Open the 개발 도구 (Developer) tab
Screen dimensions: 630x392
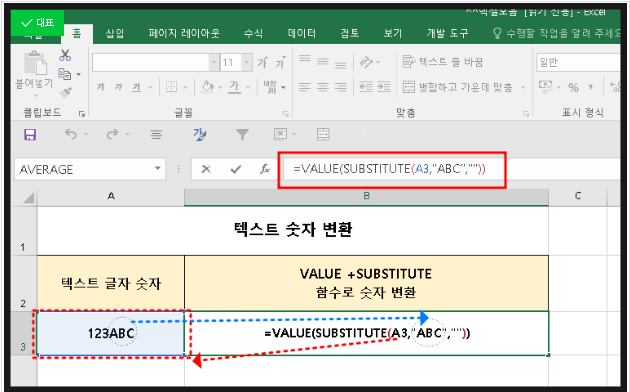click(448, 33)
